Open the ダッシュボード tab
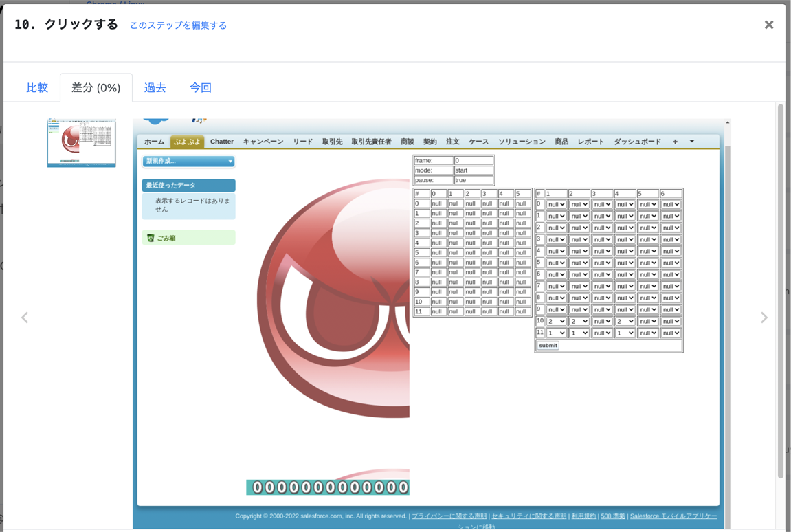The width and height of the screenshot is (791, 532). pyautogui.click(x=637, y=142)
